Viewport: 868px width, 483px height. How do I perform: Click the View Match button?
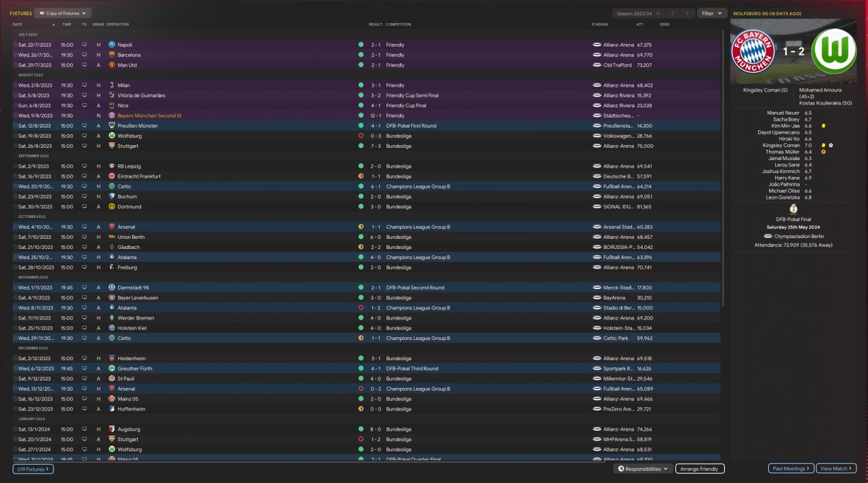click(x=837, y=469)
